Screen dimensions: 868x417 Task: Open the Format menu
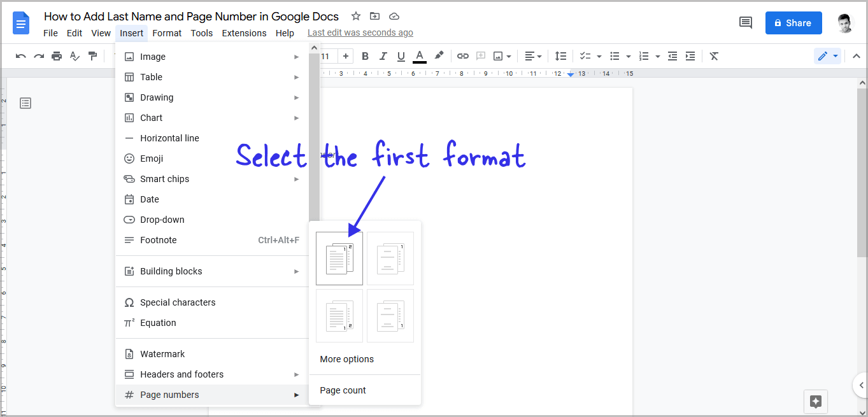click(x=167, y=32)
